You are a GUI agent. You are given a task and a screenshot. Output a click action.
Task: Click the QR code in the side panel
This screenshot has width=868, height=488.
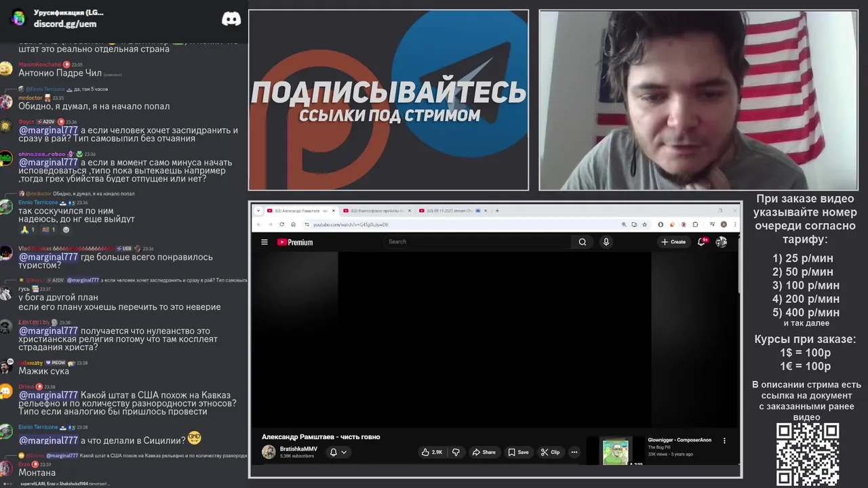coord(808,454)
